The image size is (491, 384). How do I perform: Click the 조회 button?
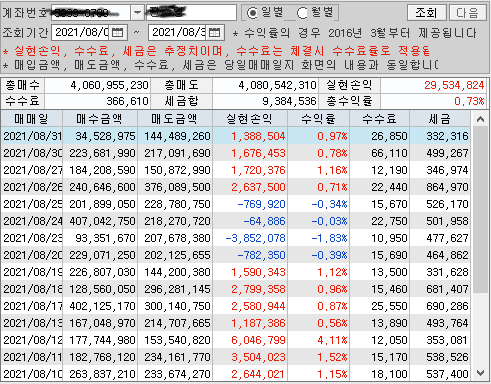point(426,13)
